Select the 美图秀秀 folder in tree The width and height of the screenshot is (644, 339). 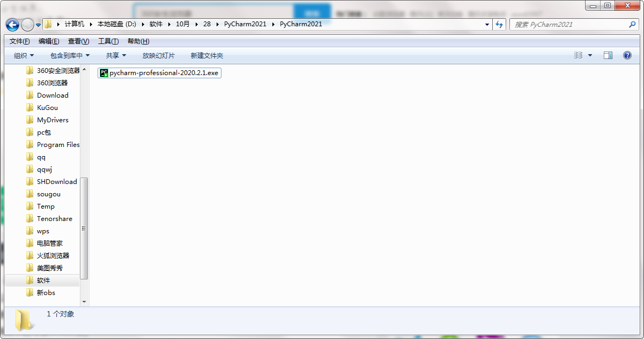[45, 268]
